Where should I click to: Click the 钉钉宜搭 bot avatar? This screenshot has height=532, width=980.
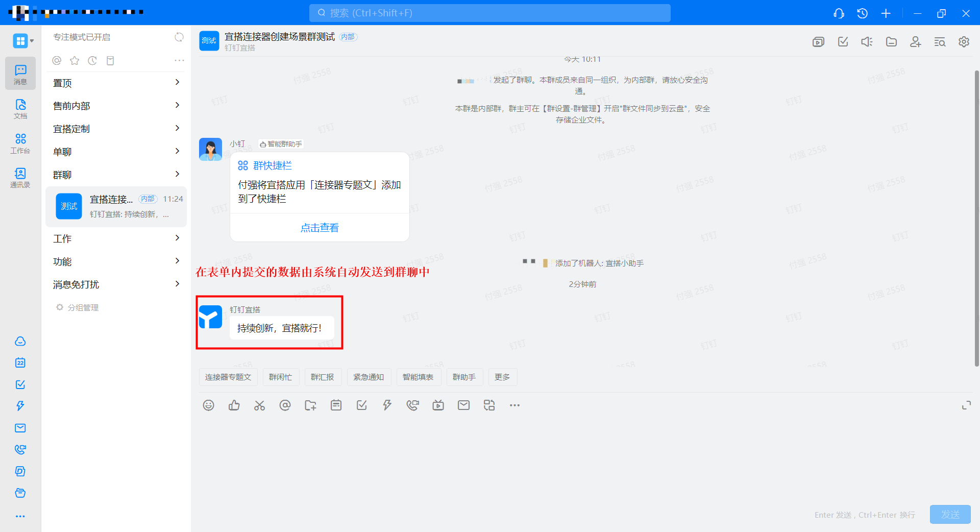pyautogui.click(x=210, y=317)
